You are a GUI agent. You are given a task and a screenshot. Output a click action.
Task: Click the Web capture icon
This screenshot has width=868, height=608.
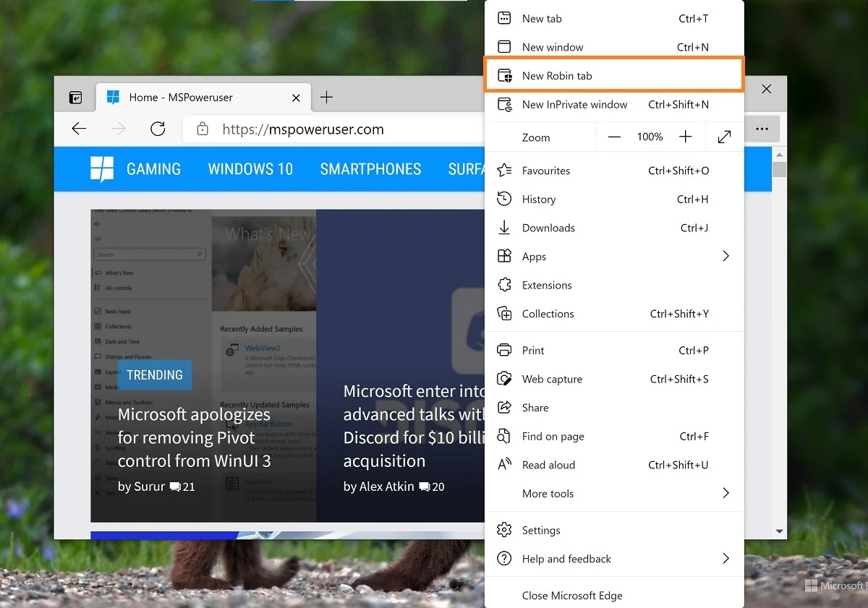(504, 379)
